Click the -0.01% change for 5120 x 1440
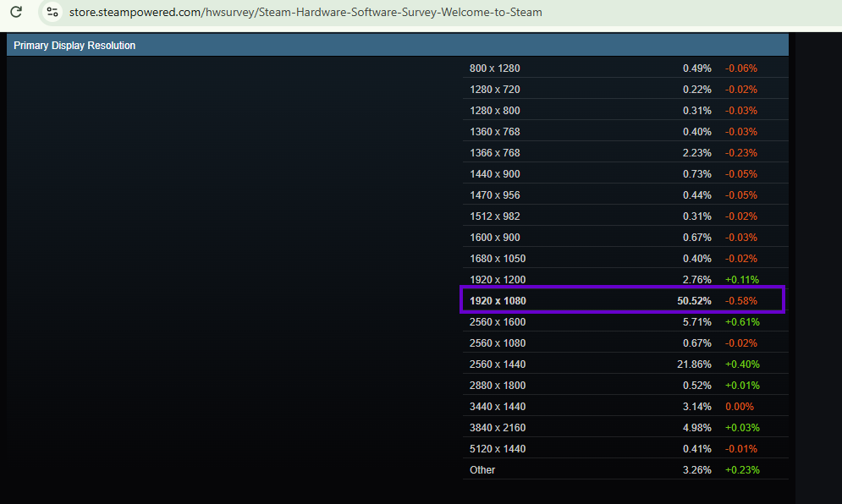842x504 pixels. tap(741, 449)
